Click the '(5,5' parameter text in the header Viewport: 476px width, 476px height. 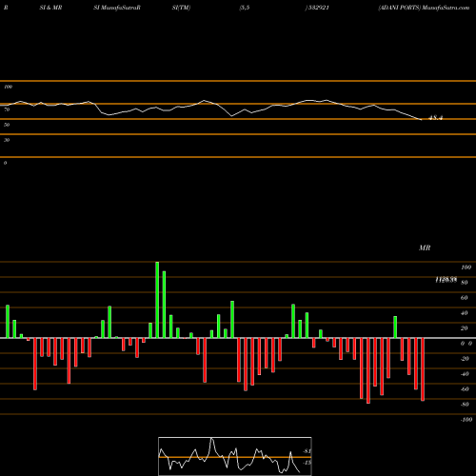point(245,8)
